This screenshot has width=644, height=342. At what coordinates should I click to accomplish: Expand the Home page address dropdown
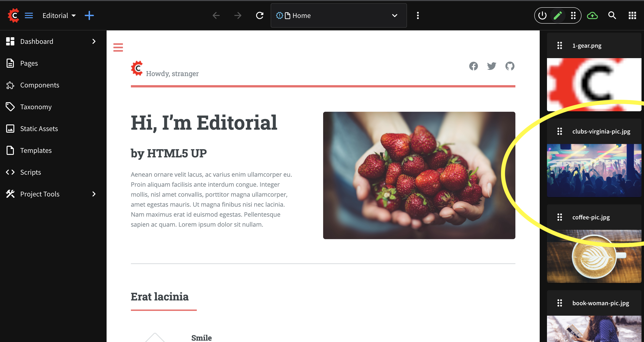(394, 15)
